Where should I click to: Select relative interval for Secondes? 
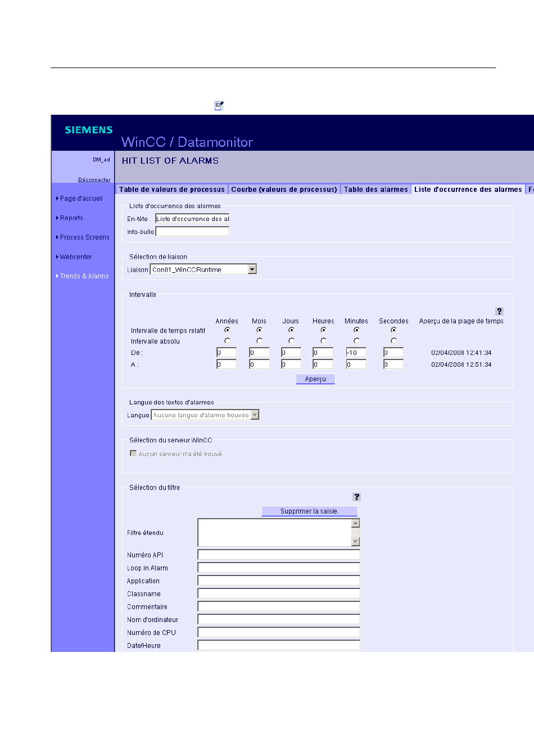393,330
